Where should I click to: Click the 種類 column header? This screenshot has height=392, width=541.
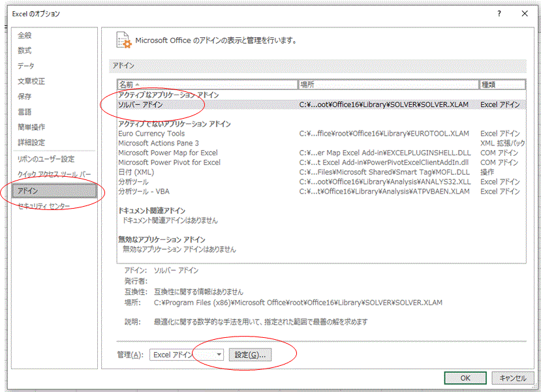[x=502, y=85]
